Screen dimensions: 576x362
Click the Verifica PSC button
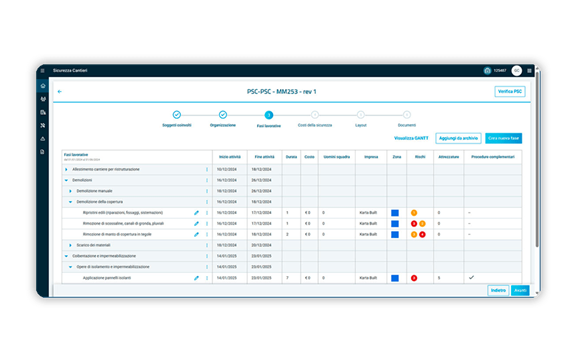510,92
